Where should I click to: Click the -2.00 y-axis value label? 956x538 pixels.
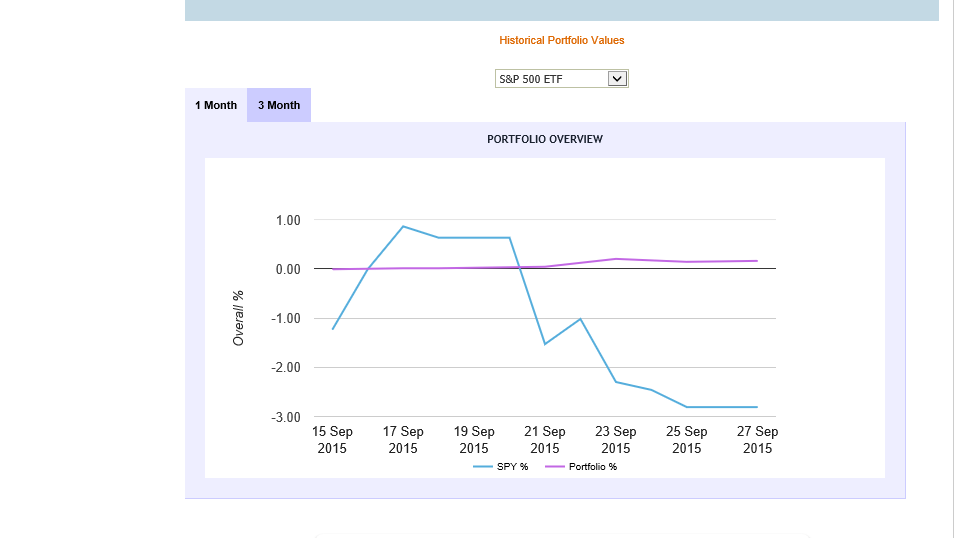(285, 367)
